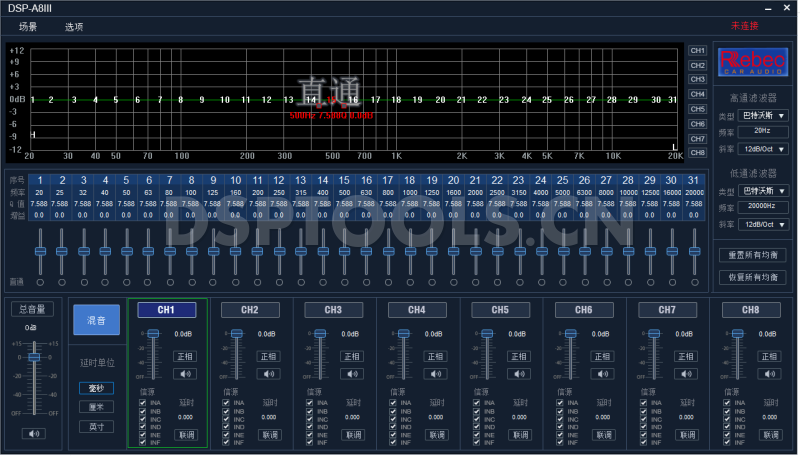Open the 选项 menu

[x=74, y=26]
